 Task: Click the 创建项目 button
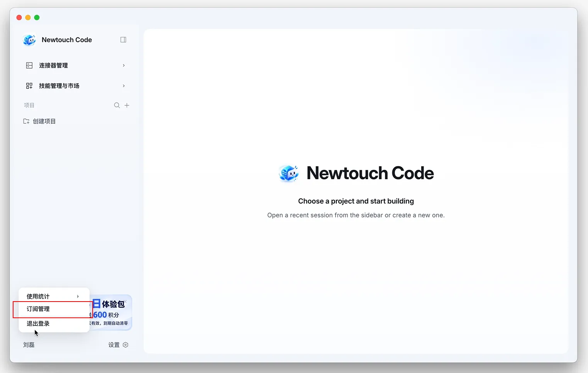tap(39, 121)
